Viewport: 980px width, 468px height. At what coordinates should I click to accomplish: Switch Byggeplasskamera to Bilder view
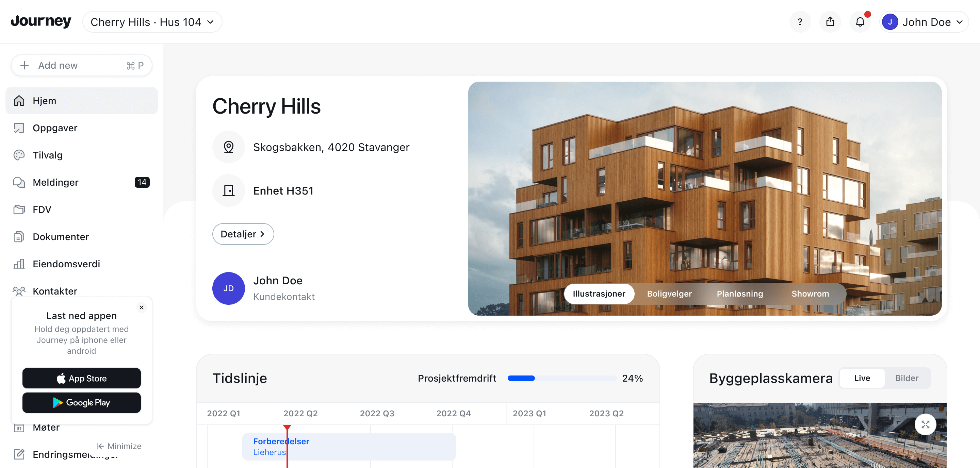click(x=908, y=378)
